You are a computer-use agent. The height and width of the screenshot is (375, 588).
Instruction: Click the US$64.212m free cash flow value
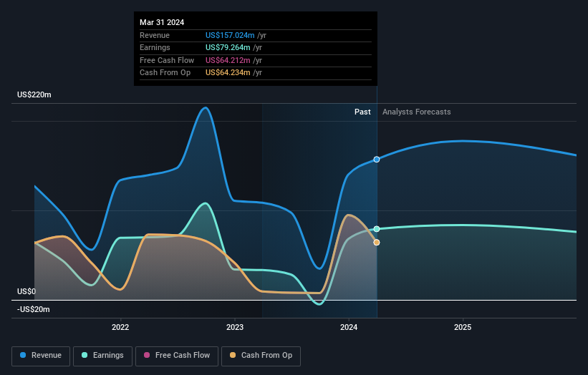pyautogui.click(x=228, y=60)
